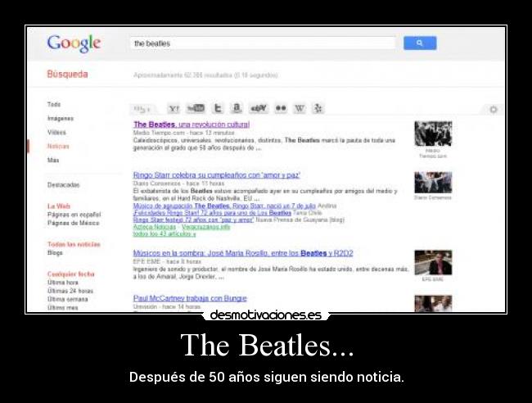Open the Paul McCartney result thumbnail

point(433,304)
